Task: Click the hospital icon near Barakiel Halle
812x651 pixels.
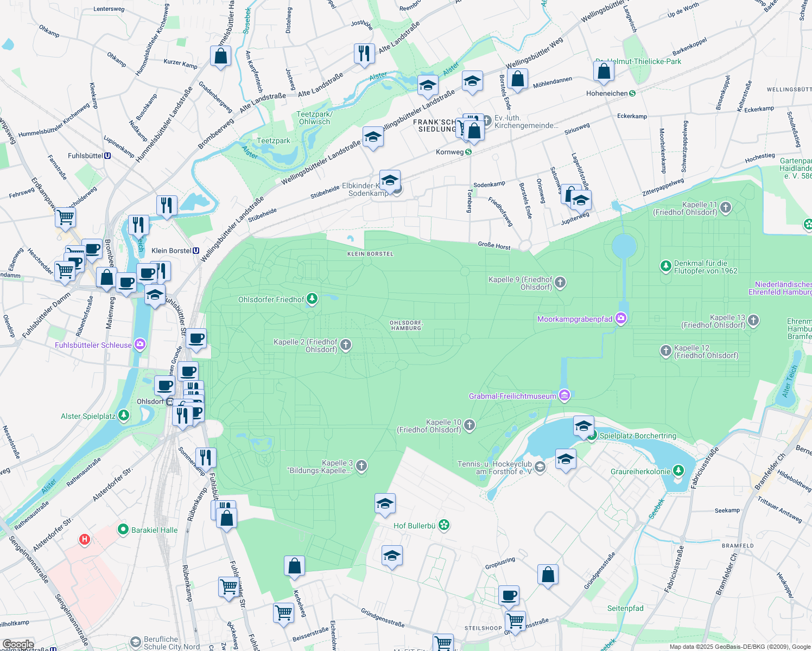Action: click(x=84, y=539)
